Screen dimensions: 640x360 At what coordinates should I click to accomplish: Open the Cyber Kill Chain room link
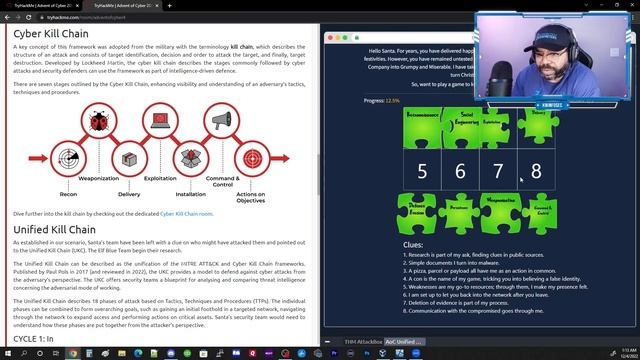coord(187,213)
